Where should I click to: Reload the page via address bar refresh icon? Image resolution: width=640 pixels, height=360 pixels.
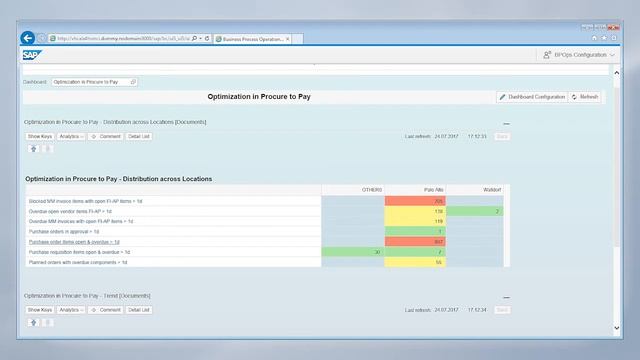coord(207,38)
